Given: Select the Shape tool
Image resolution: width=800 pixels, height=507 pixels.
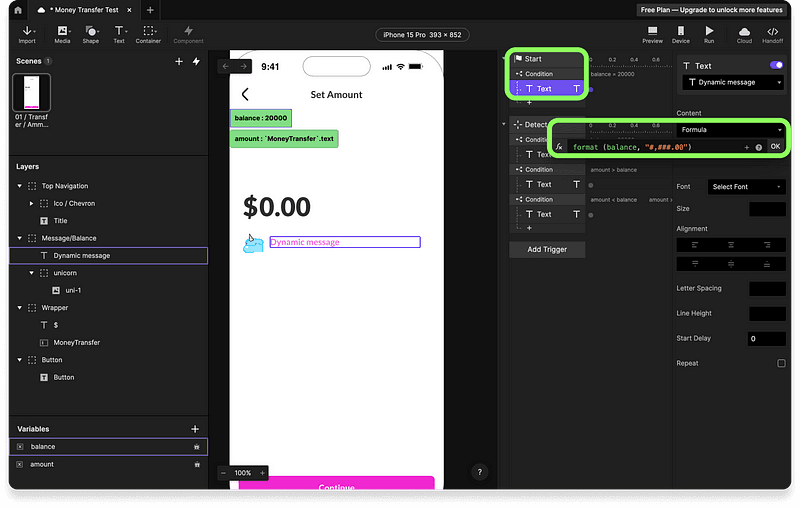Looking at the screenshot, I should tap(91, 35).
